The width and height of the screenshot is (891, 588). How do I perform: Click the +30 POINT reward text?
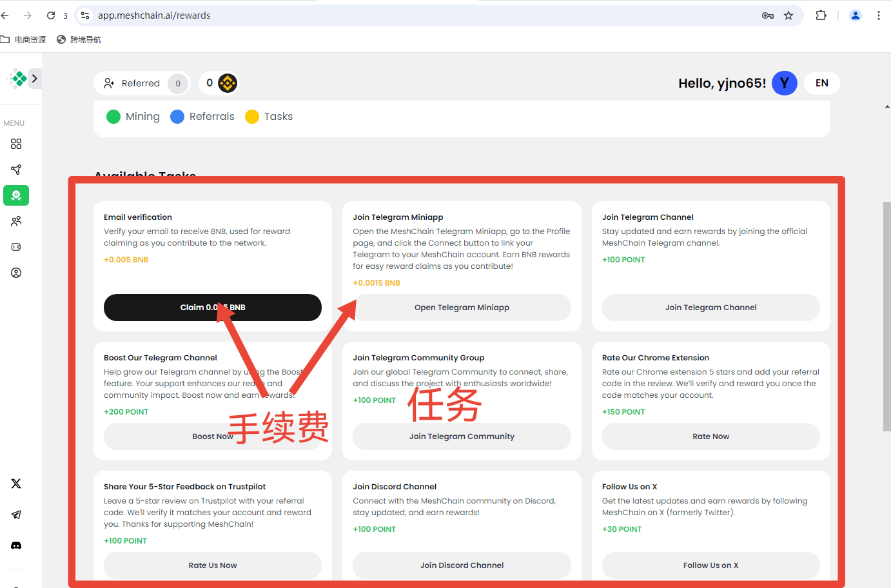coord(622,529)
